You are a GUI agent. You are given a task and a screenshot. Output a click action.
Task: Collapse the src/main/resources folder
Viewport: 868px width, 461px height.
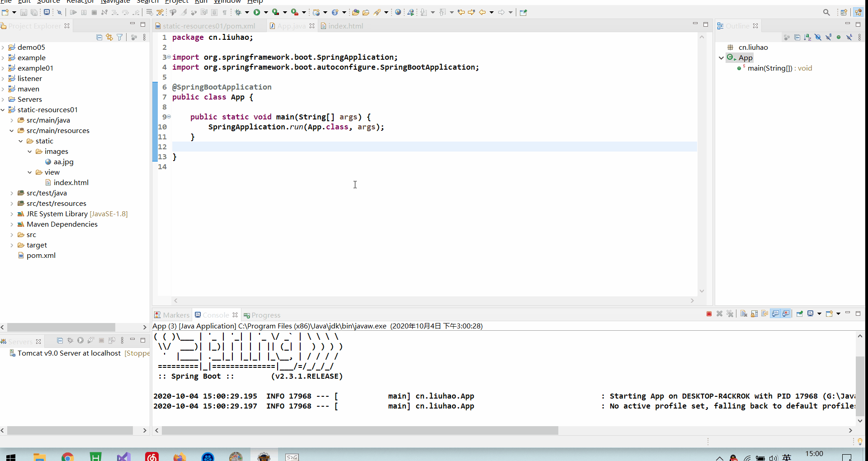[12, 130]
